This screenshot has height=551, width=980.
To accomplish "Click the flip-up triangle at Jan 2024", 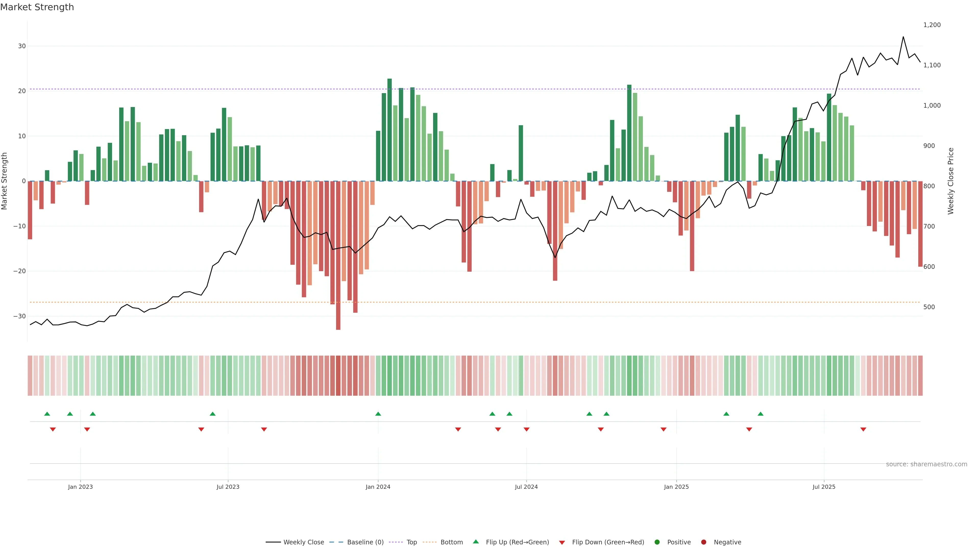I will click(378, 414).
